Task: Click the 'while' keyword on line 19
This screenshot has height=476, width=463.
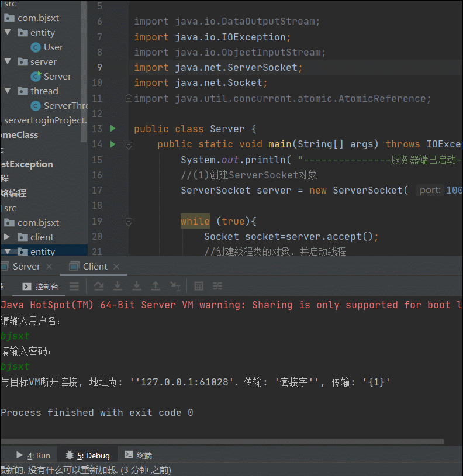Action: pos(195,221)
